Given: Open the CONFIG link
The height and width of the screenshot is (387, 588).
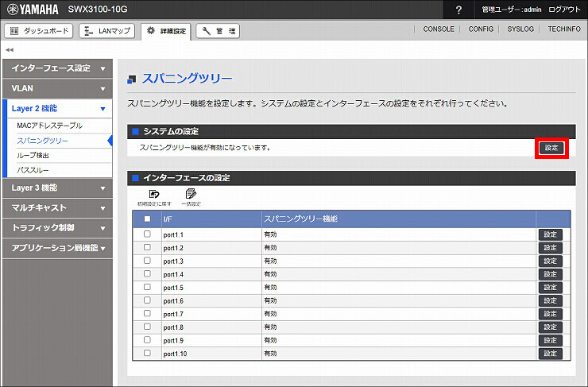Looking at the screenshot, I should click(481, 29).
